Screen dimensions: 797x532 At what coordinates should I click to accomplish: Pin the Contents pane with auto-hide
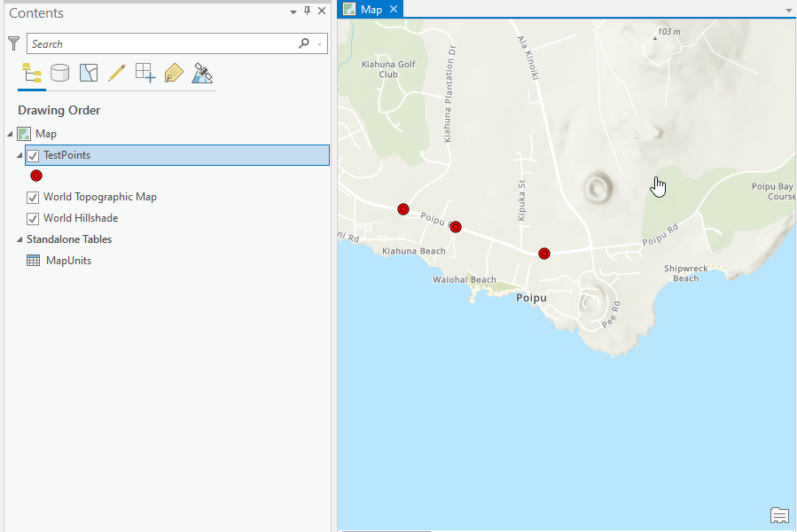tap(308, 12)
